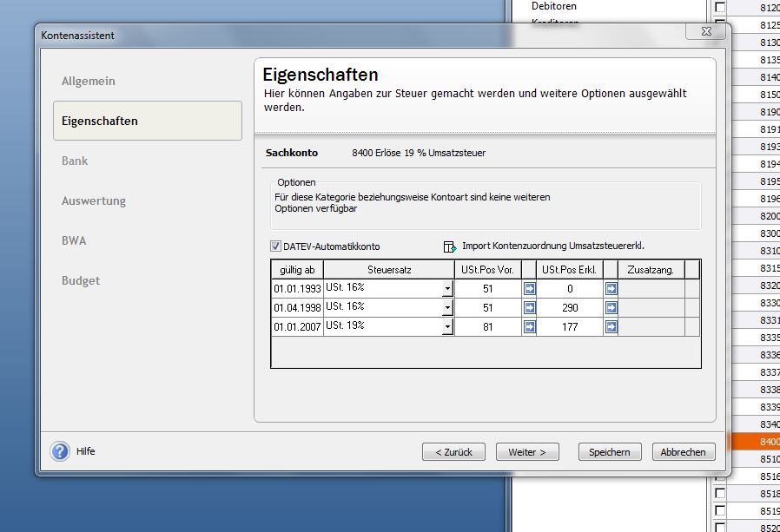The image size is (780, 532).
Task: Click the Hilfe label
Action: 86,451
